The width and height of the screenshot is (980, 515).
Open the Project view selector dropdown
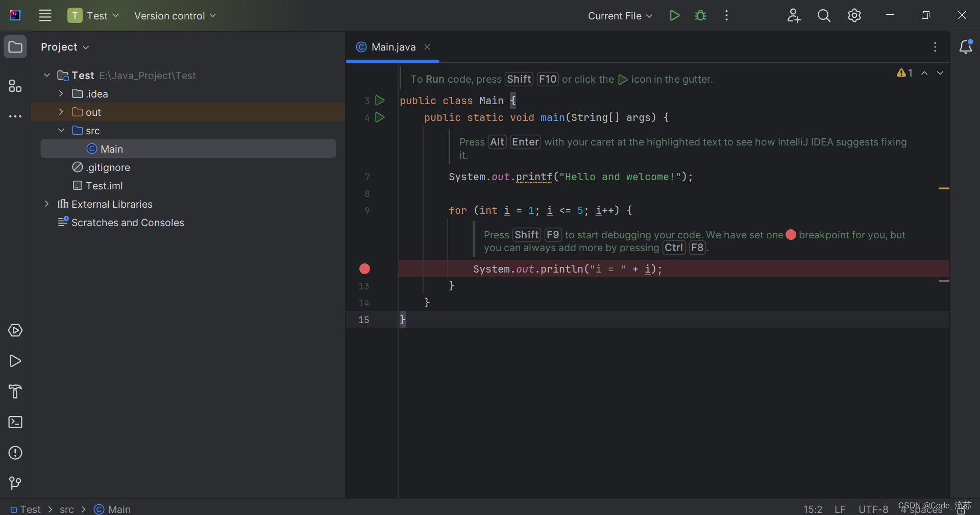click(65, 47)
